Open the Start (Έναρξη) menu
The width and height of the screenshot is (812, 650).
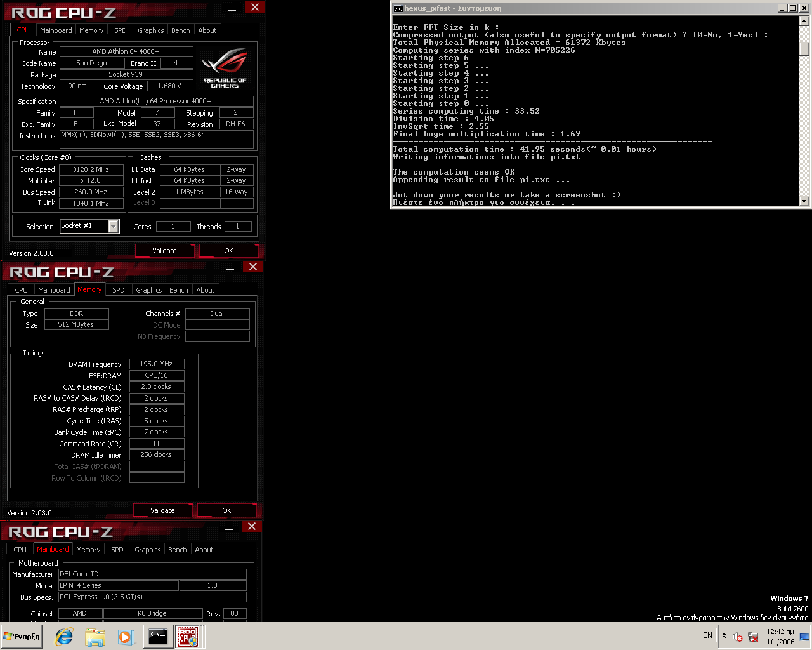click(22, 637)
